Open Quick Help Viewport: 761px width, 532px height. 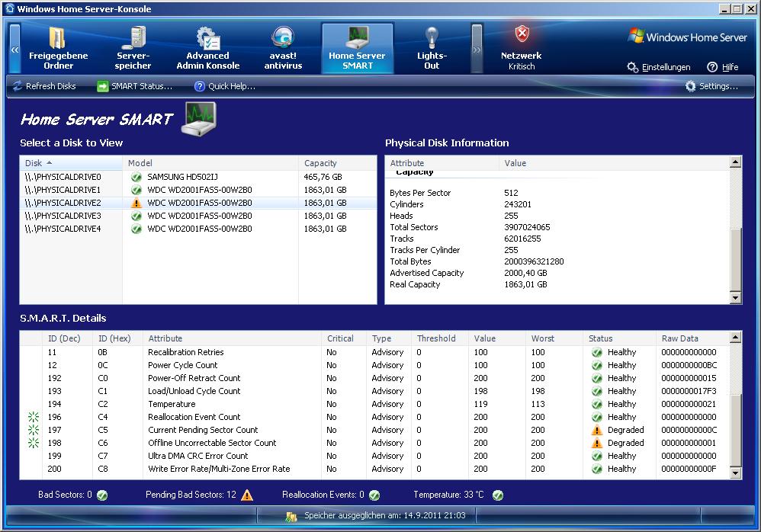[x=225, y=86]
